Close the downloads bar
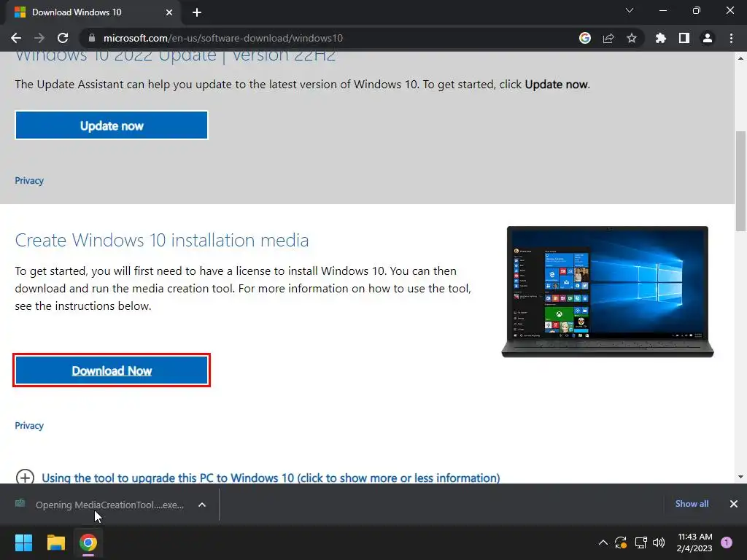The image size is (747, 560). (734, 504)
